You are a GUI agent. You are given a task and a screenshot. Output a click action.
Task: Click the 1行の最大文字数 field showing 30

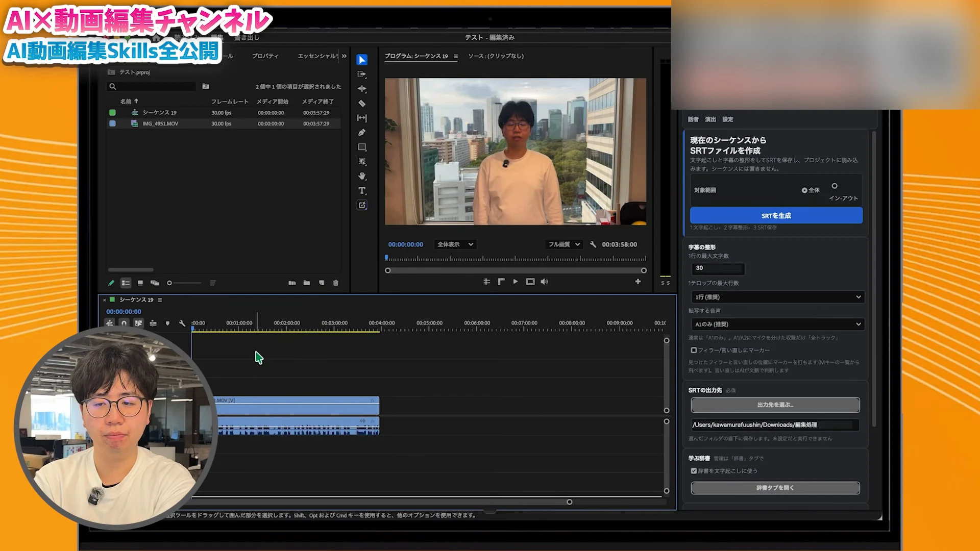click(718, 268)
